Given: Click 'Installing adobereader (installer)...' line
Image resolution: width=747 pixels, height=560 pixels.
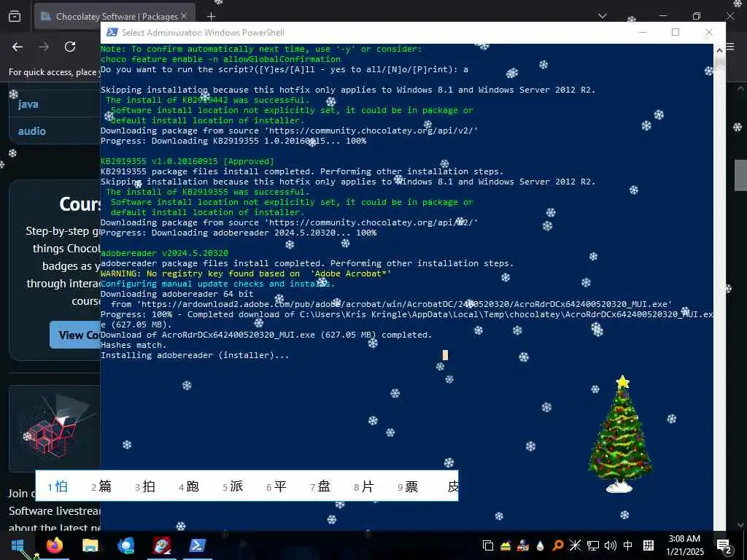Looking at the screenshot, I should click(x=195, y=355).
